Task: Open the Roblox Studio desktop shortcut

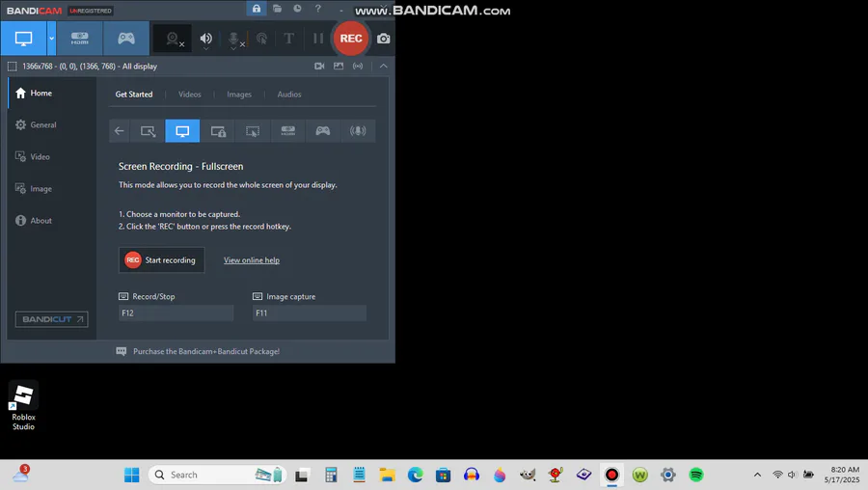Action: 23,406
